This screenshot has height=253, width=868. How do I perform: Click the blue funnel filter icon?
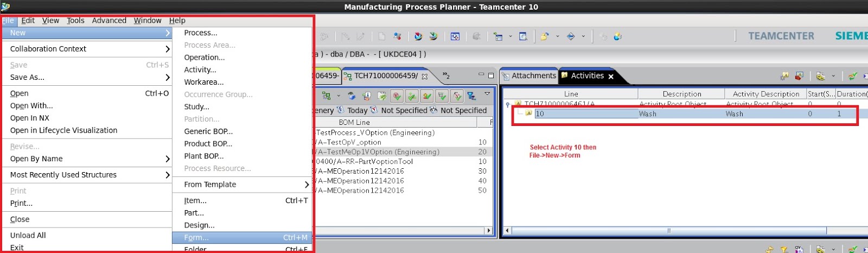tap(471, 96)
